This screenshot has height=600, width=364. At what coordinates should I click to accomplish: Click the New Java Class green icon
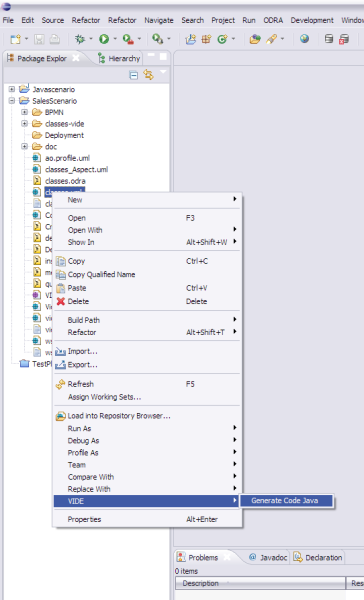222,39
